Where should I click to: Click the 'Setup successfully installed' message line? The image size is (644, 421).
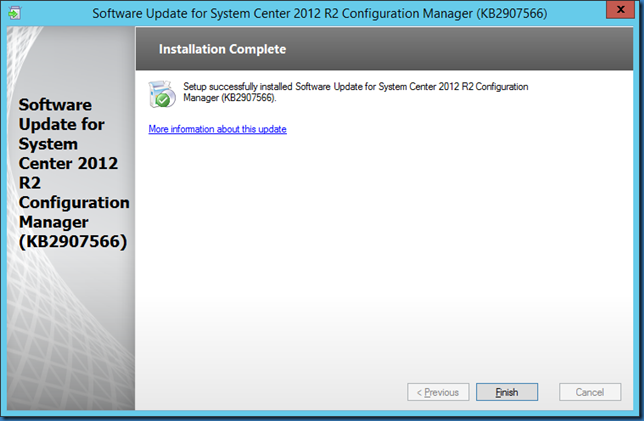tap(355, 87)
